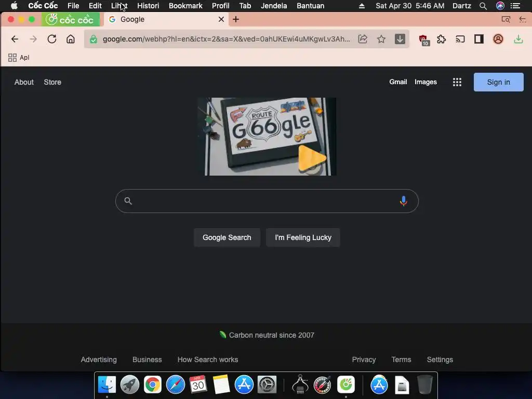Open the About link
This screenshot has height=399, width=532.
[x=24, y=82]
